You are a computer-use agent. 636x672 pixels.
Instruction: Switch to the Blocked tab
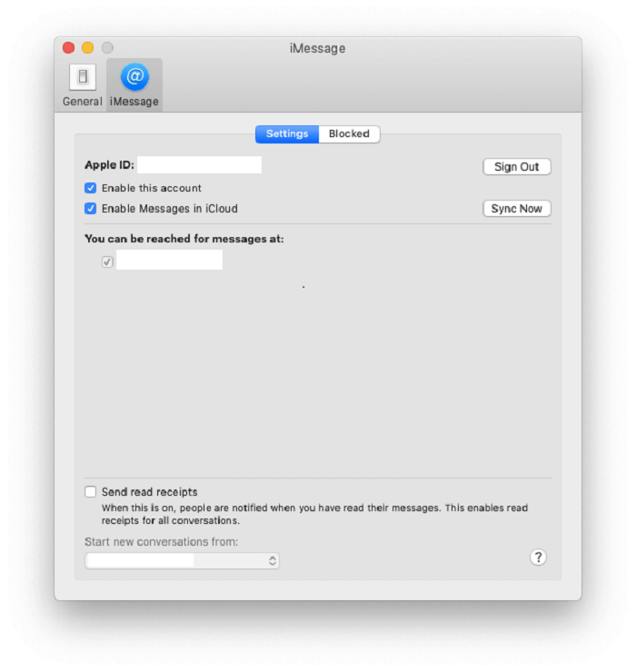click(349, 134)
